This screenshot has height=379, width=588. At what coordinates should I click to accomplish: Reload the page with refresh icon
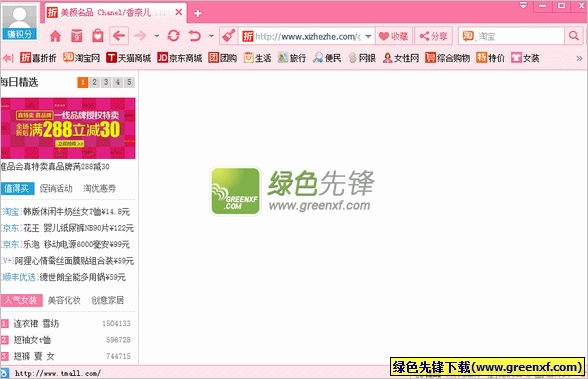173,36
